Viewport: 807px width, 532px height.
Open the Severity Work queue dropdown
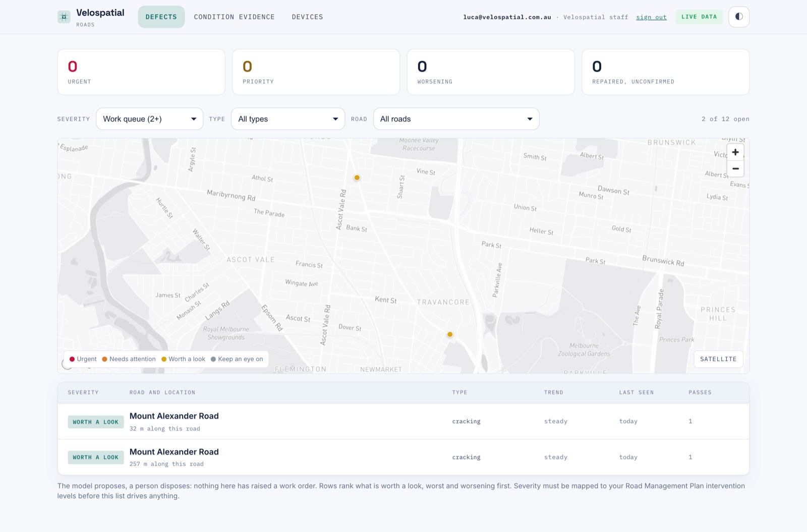(x=150, y=119)
